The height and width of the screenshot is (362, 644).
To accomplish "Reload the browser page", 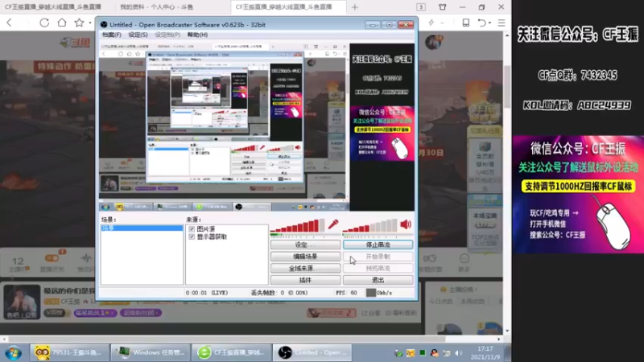I will 44,23.
